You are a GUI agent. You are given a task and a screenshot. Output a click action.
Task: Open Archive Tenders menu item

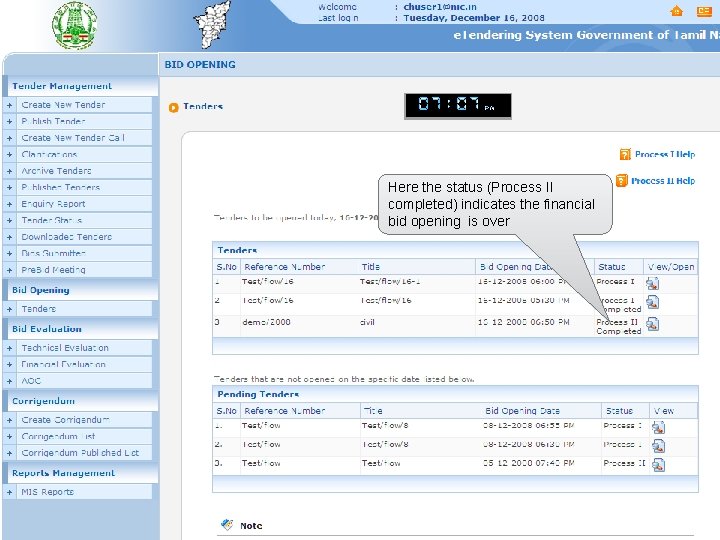(56, 171)
